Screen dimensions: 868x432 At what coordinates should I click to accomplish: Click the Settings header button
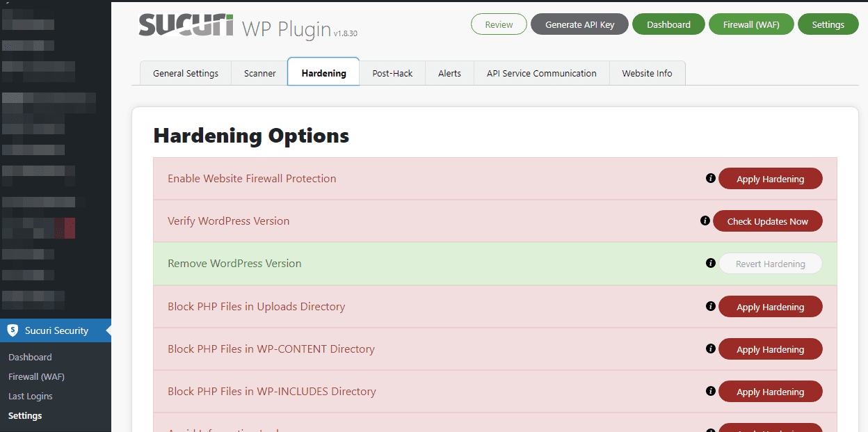828,24
